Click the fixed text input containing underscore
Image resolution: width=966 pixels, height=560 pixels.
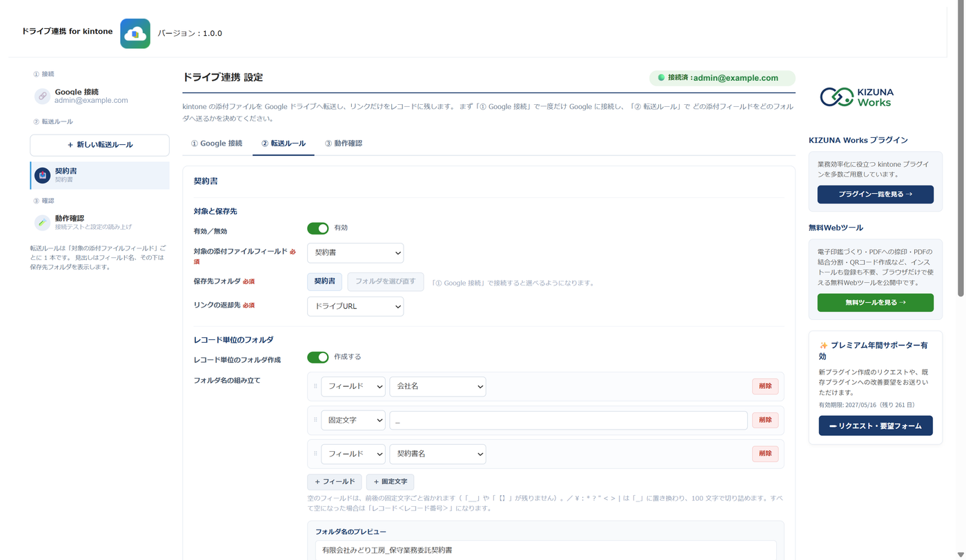click(569, 420)
